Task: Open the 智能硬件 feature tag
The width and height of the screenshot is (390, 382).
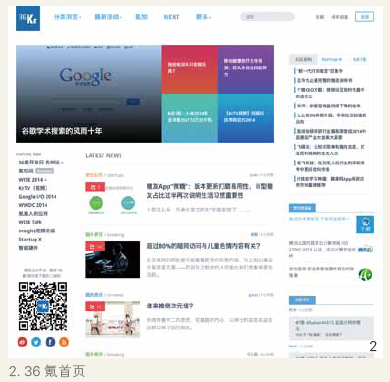Action: 28,248
